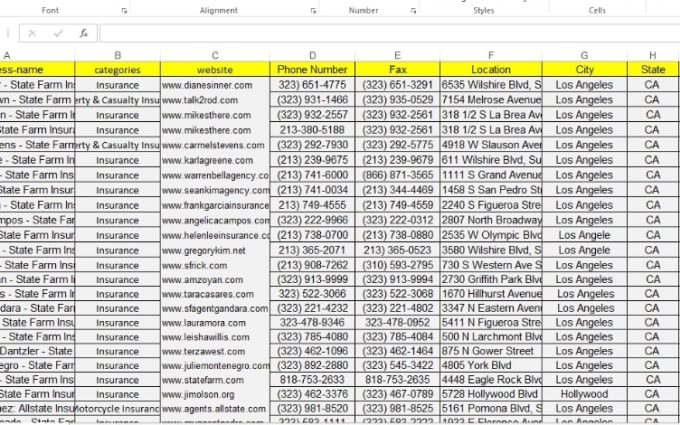
Task: Select column G header
Action: pyautogui.click(x=584, y=56)
